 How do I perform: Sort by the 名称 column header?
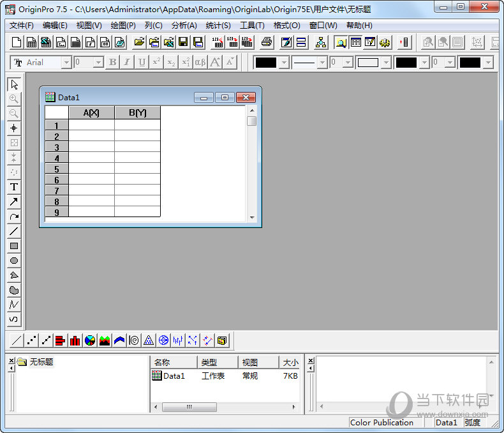[x=174, y=362]
